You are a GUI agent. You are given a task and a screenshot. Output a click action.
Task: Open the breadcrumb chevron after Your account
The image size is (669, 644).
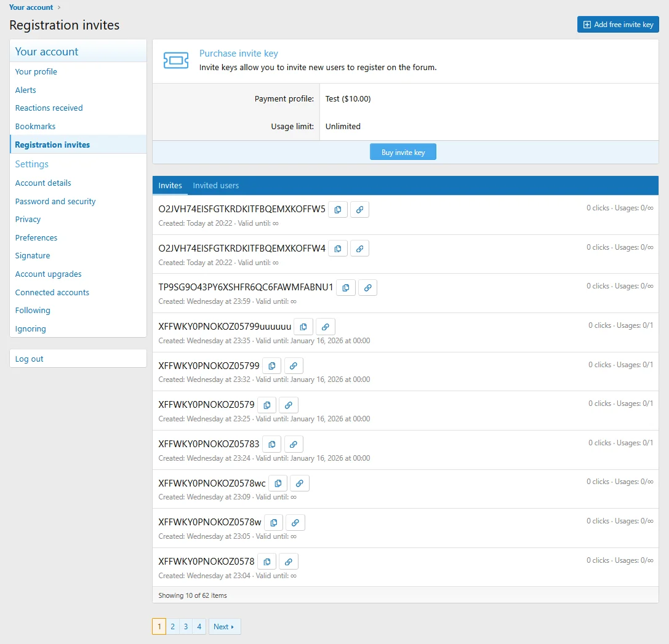57,7
